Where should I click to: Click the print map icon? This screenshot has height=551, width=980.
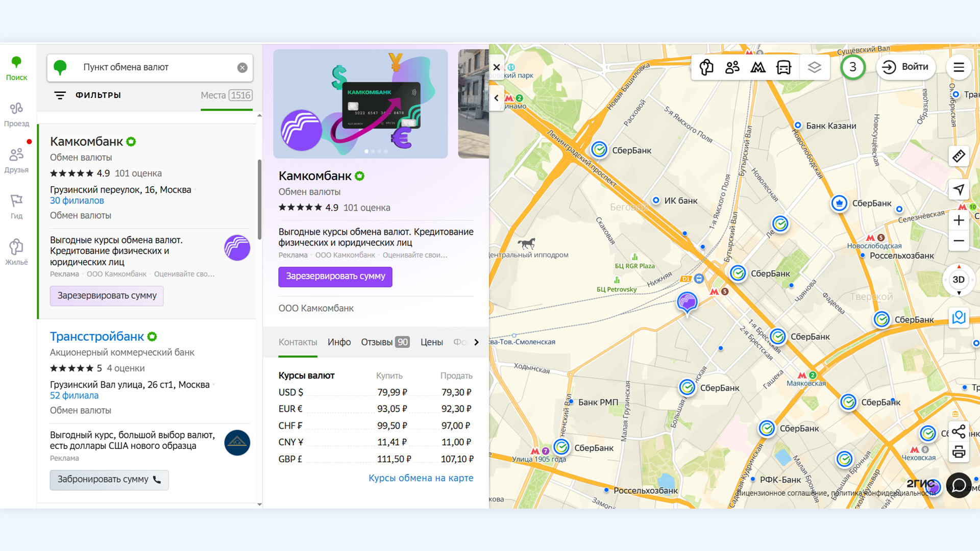pos(959,452)
